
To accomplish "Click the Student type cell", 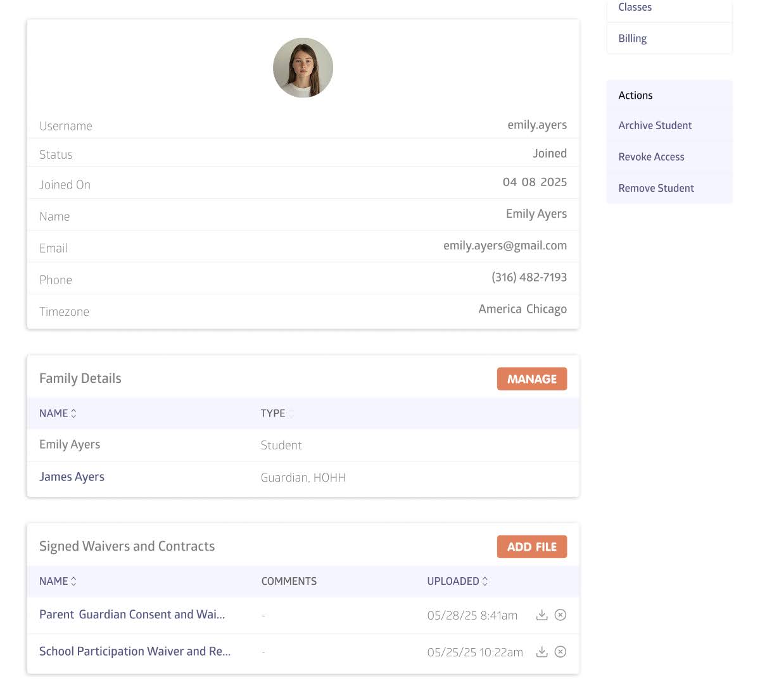I will pyautogui.click(x=281, y=446).
